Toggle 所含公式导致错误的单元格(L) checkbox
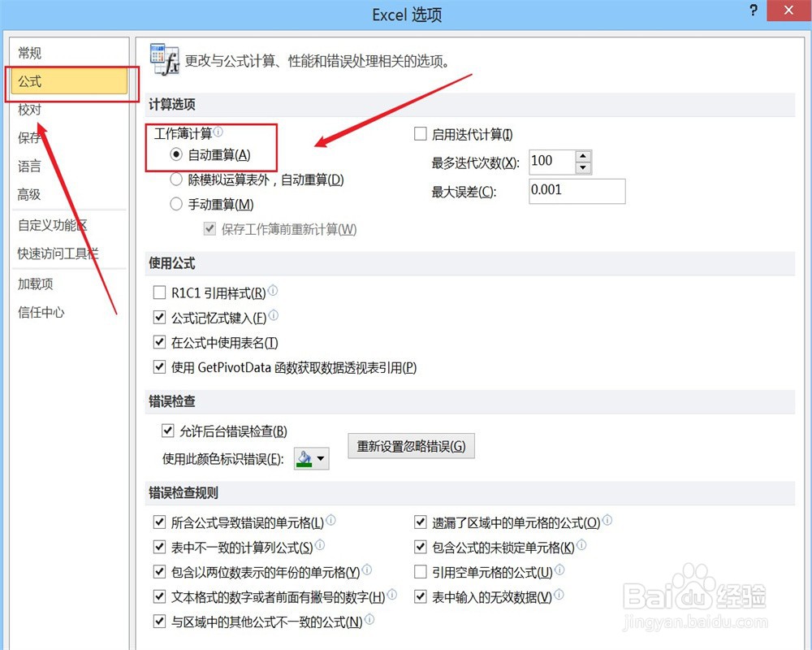812x650 pixels. point(159,522)
